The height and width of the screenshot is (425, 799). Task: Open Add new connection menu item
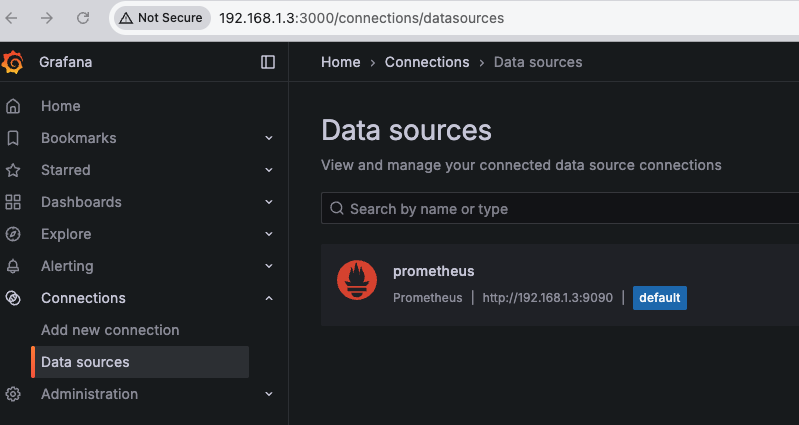click(110, 330)
